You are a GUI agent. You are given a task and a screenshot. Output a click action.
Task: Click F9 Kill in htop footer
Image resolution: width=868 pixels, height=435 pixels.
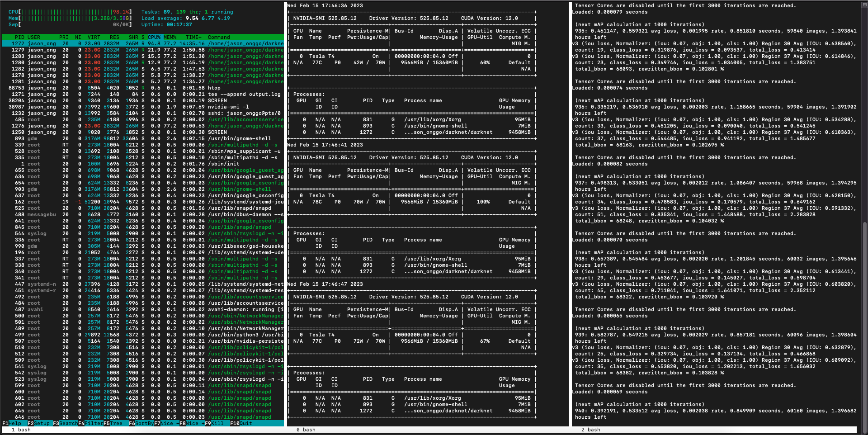214,423
